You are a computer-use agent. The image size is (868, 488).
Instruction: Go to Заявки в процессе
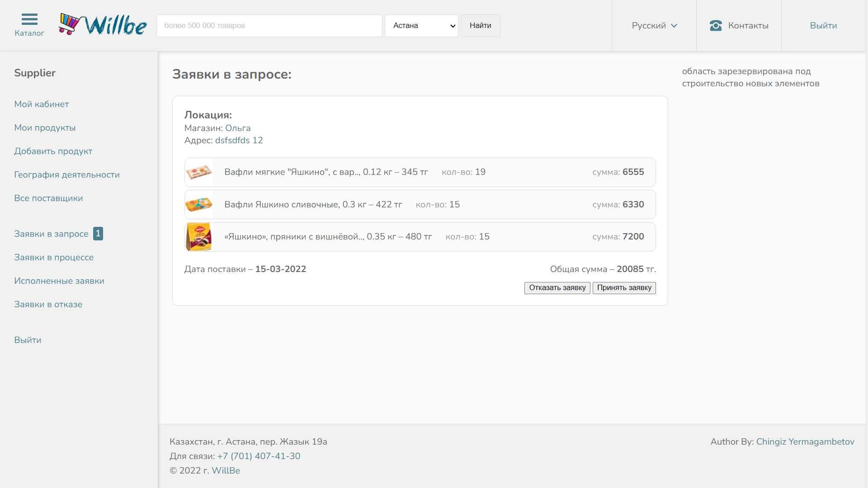click(54, 258)
